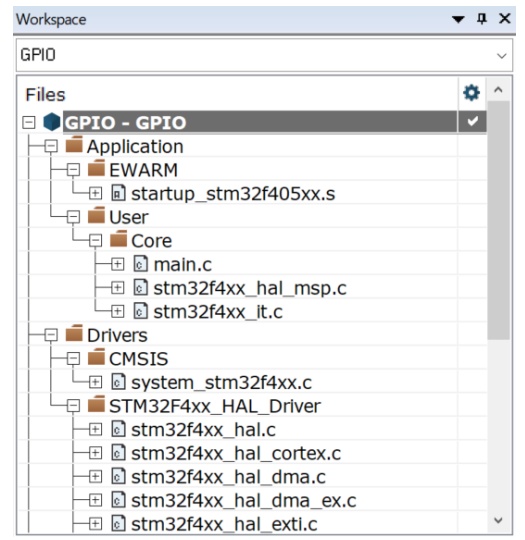Select stm32f4xx_it.c file
This screenshot has height=540, width=525.
(218, 312)
